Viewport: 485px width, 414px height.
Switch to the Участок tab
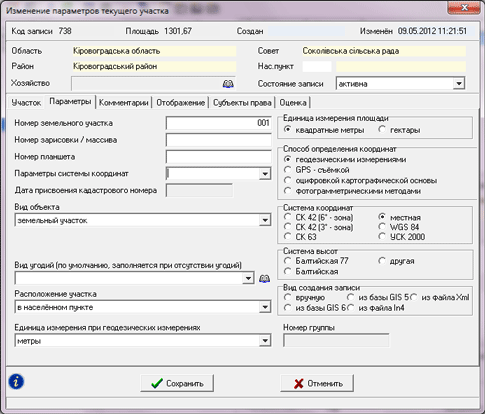(x=26, y=103)
